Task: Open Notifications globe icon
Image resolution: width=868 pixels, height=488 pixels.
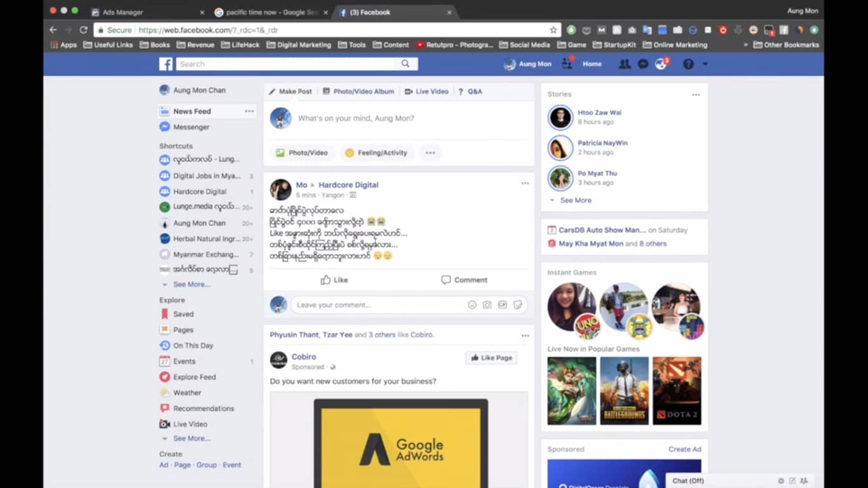Action: (x=661, y=64)
